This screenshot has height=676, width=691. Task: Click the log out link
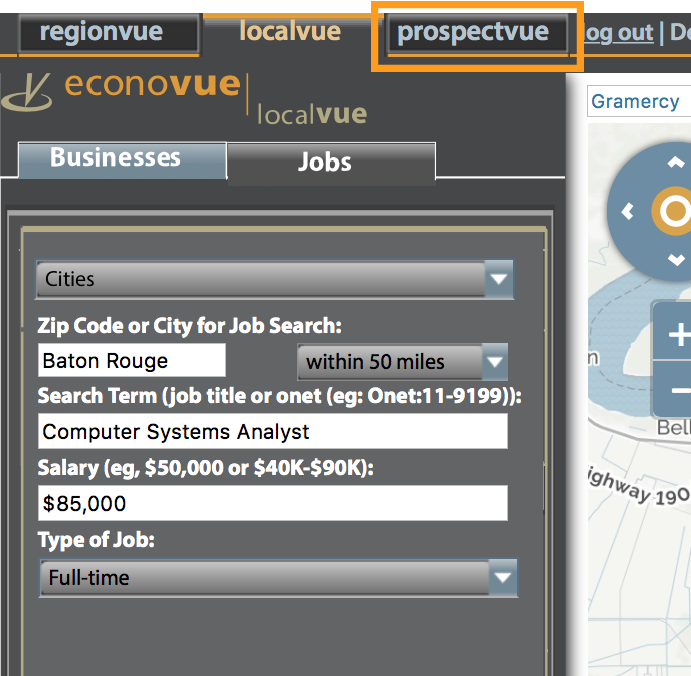coord(618,33)
